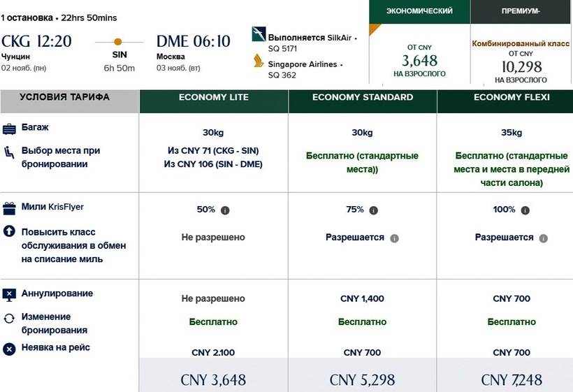
Task: Click the Singapore Airlines logo
Action: (258, 63)
